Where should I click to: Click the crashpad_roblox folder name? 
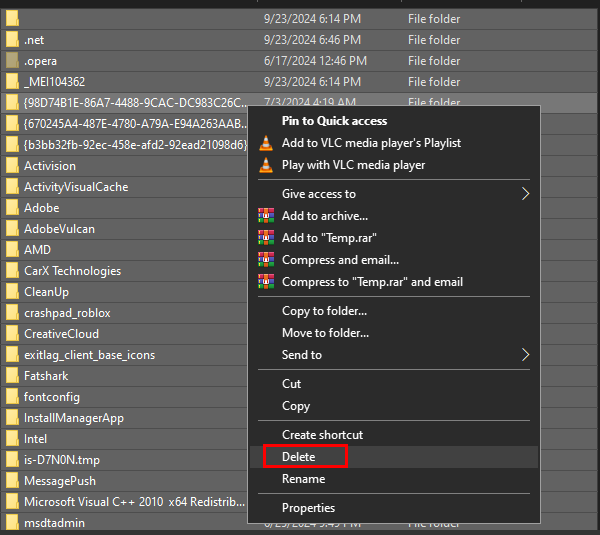(x=67, y=313)
